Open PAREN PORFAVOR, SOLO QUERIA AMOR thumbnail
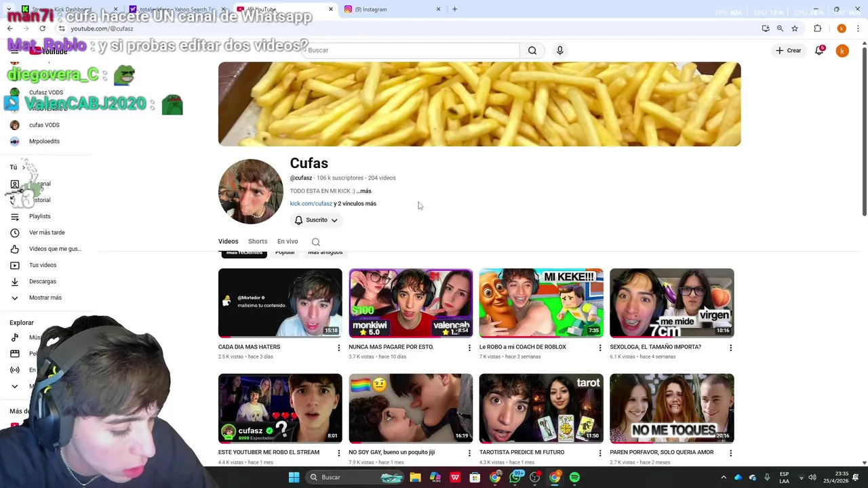 (x=671, y=408)
